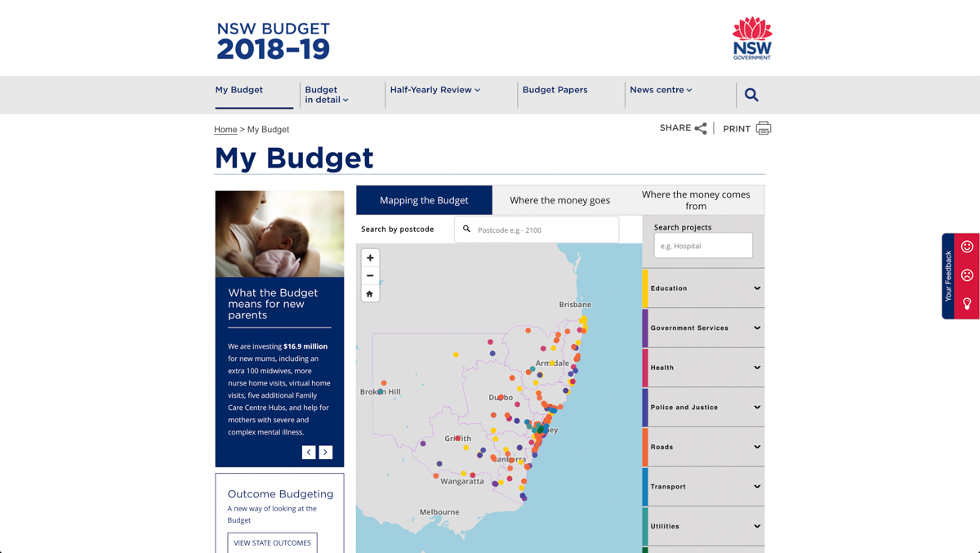Screen dimensions: 980x553
Task: Open the Budget in detail dropdown
Action: 327,95
